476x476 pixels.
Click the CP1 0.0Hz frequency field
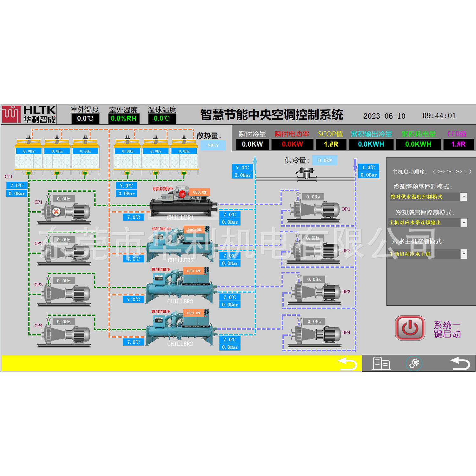click(x=64, y=199)
